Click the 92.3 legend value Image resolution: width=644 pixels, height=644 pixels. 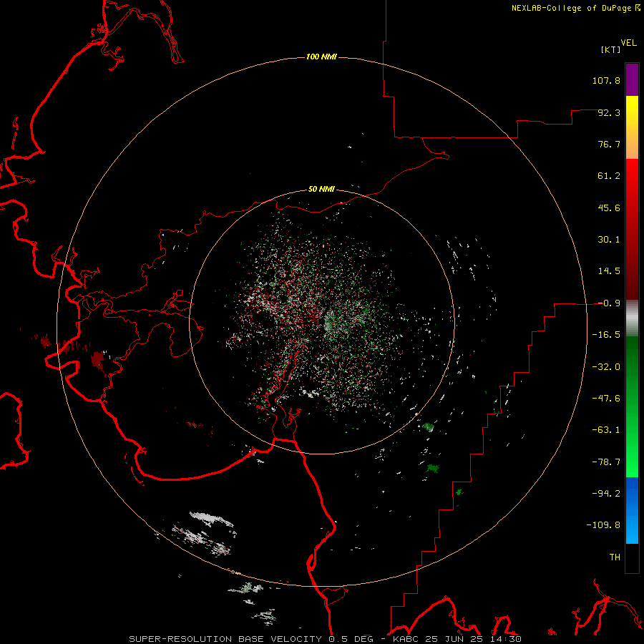609,112
